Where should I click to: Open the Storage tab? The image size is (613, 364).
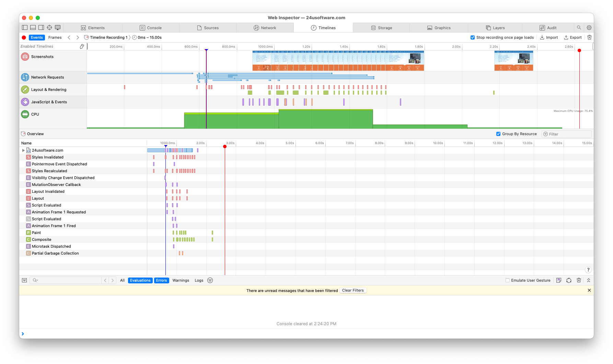(381, 28)
